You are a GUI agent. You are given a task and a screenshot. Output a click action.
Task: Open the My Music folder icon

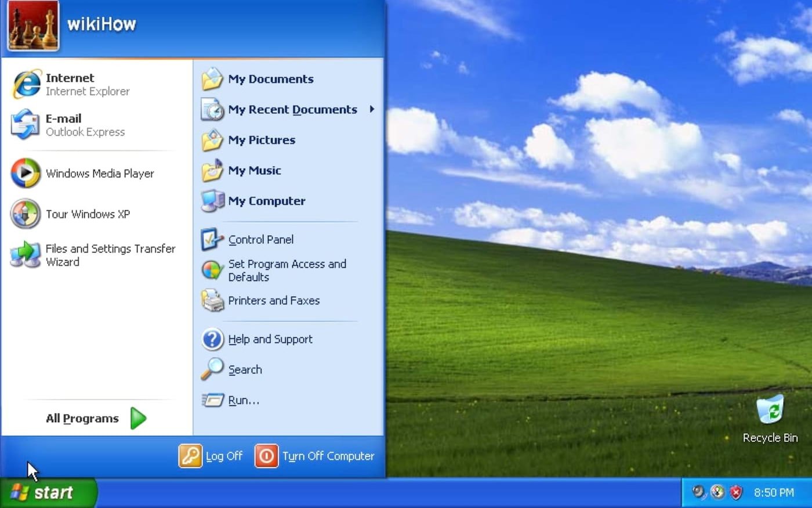tap(212, 170)
